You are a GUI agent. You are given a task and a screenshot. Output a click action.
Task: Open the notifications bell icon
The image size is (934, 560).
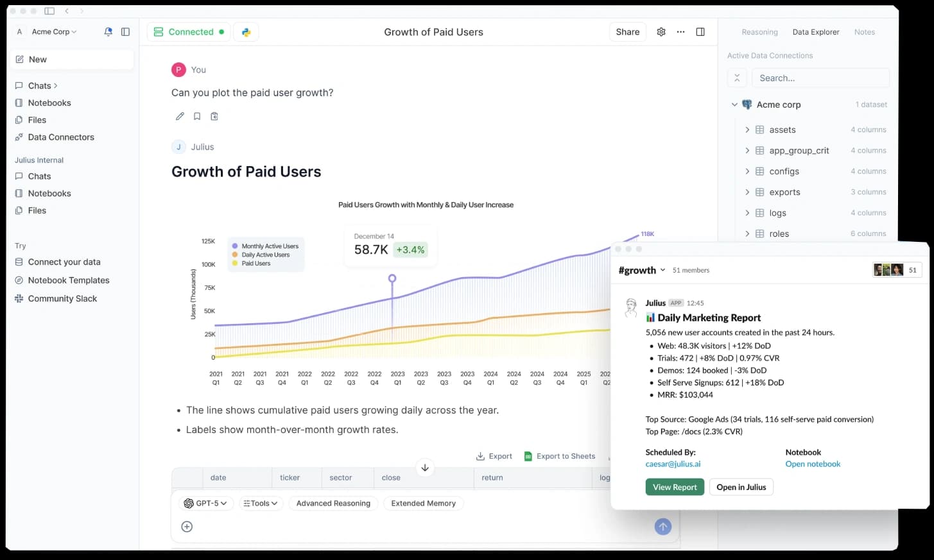108,31
